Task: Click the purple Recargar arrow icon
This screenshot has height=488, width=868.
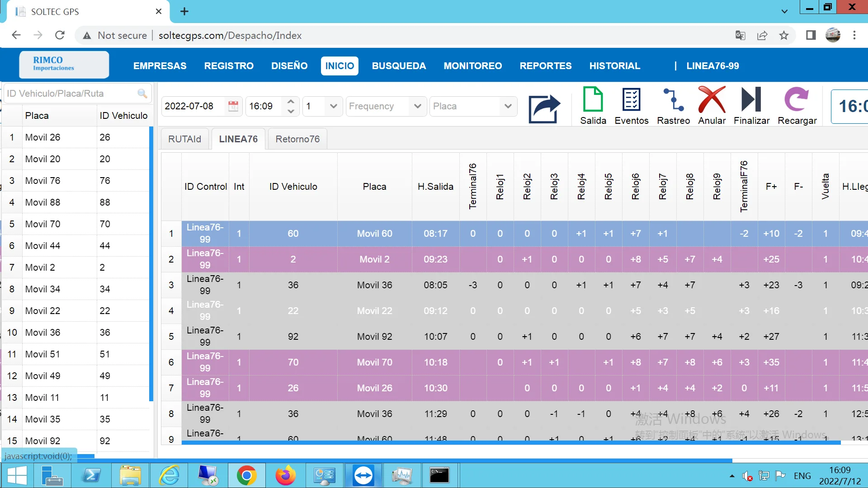Action: pos(797,99)
